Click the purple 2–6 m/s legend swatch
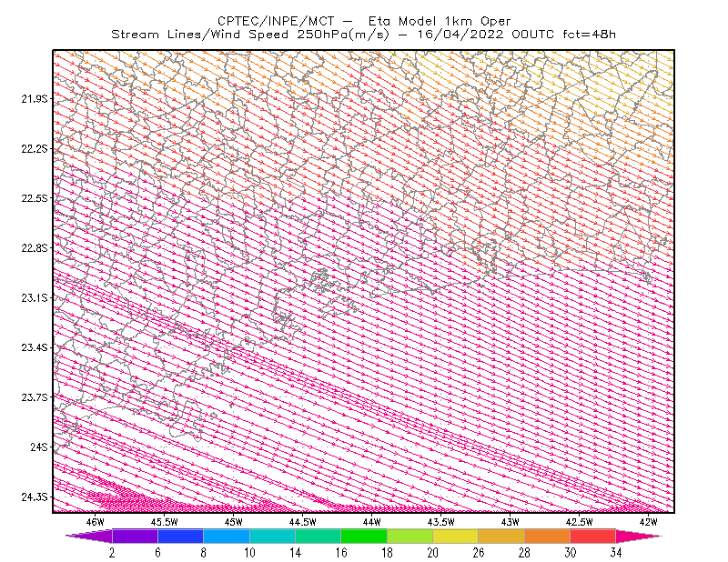The image size is (728, 562). pyautogui.click(x=135, y=536)
